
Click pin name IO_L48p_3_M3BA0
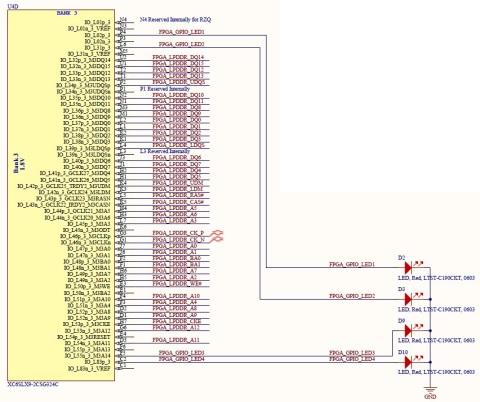point(87,261)
